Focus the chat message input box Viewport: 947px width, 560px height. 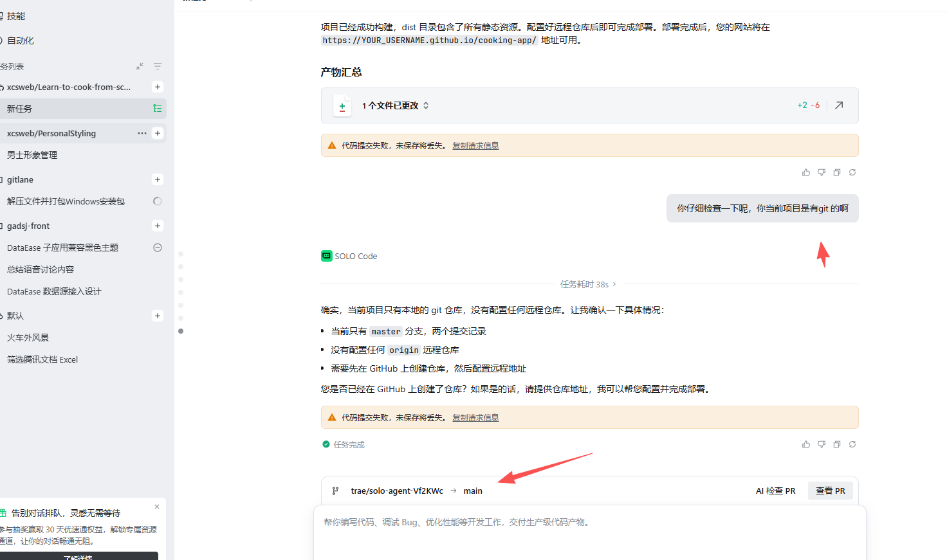pyautogui.click(x=590, y=532)
